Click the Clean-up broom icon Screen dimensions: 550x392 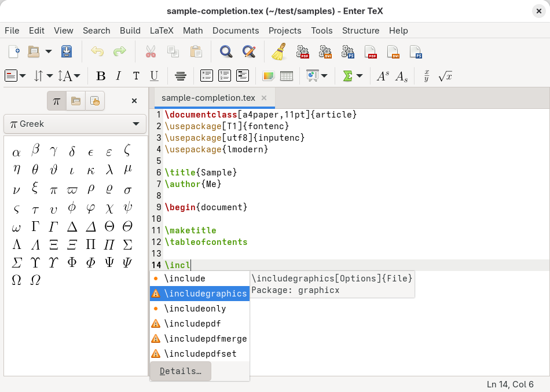click(280, 52)
